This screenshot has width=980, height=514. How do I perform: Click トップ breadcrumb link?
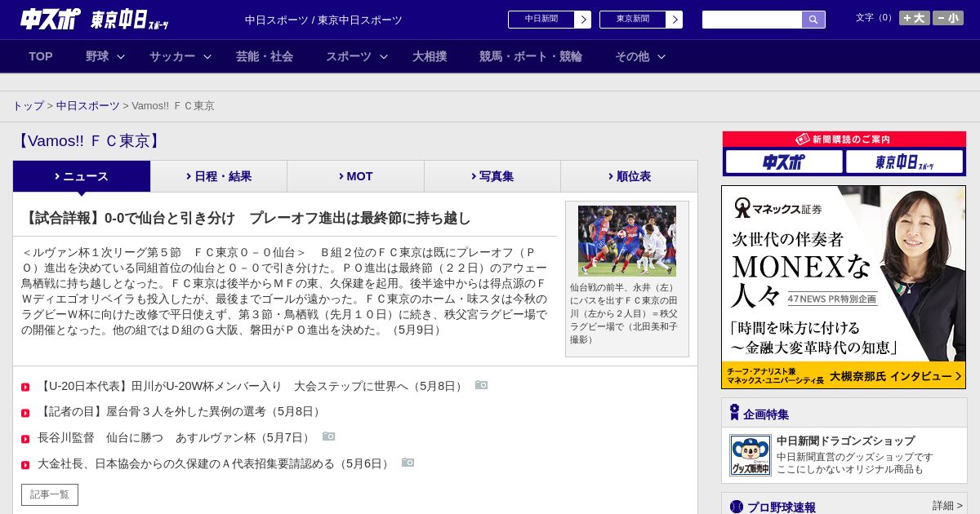[x=28, y=106]
